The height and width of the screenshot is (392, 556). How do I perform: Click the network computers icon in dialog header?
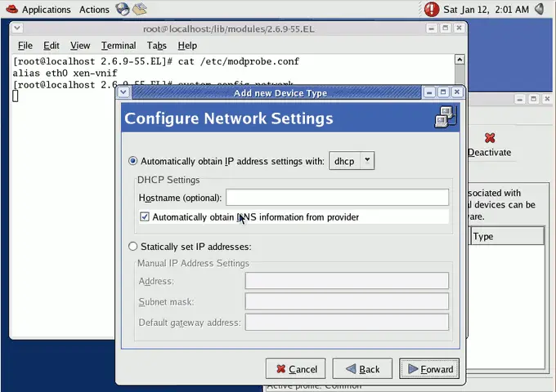click(x=445, y=118)
